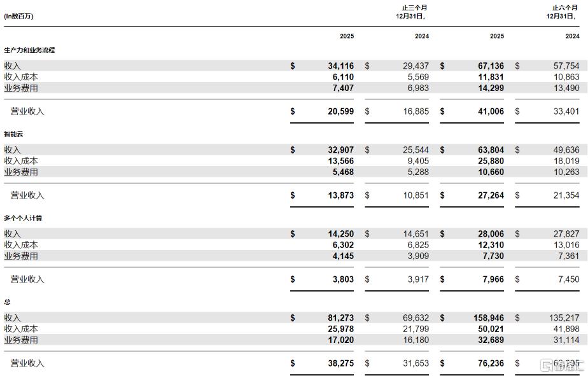The width and height of the screenshot is (588, 376).
Task: Click 多个个人计算 quarterly revenue value 14,250
Action: (x=340, y=233)
